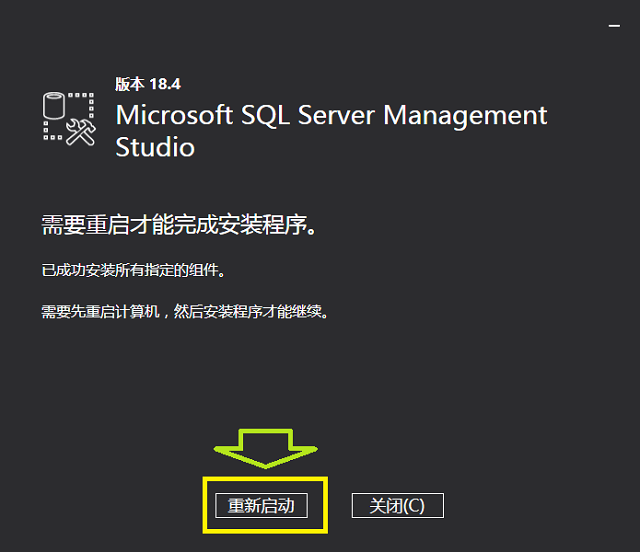Click the heading 需要重启才能完成安装程序。
Image resolution: width=640 pixels, height=552 pixels.
[179, 225]
